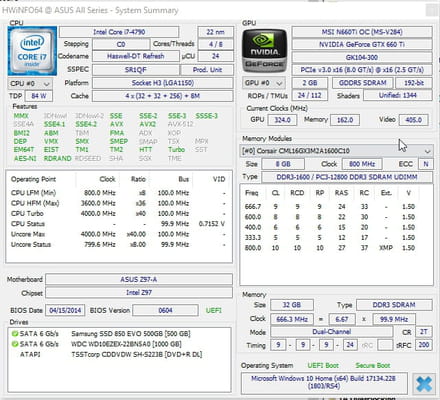Open the GPU #0 selector dropdown

[264, 83]
